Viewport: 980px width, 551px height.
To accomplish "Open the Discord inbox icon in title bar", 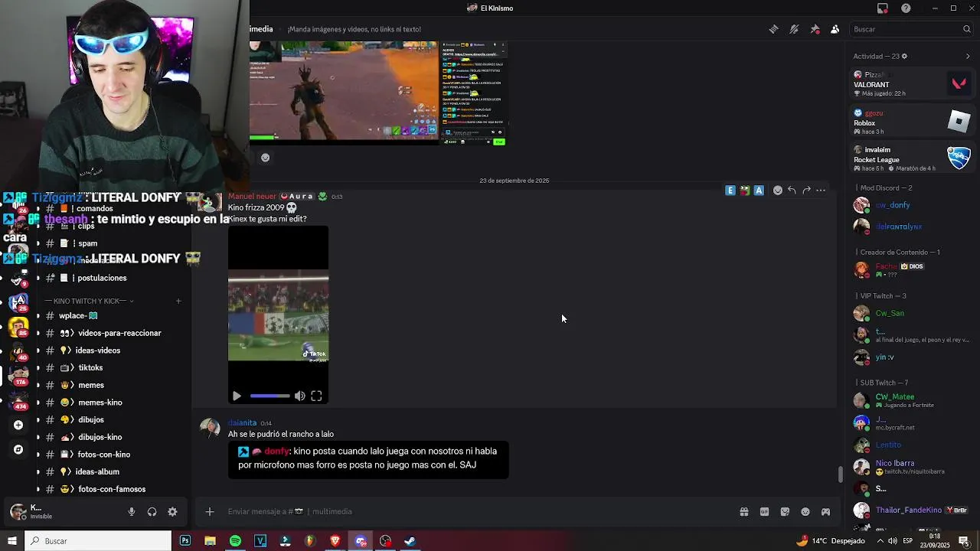I will click(883, 8).
